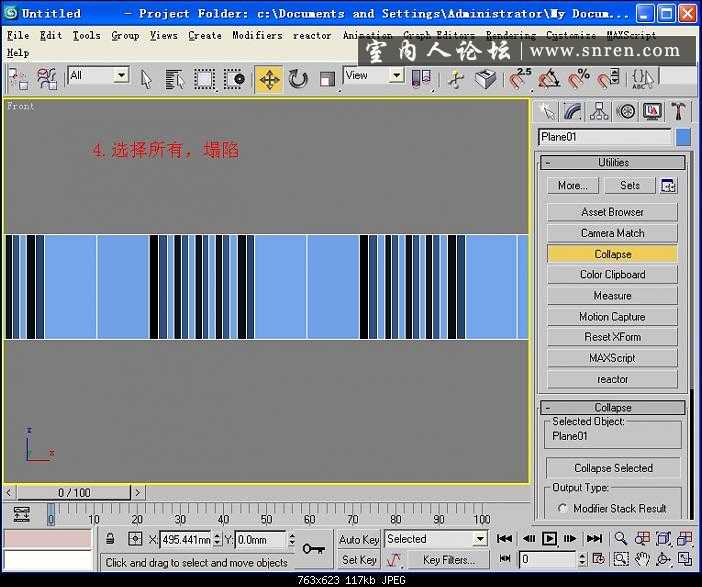702x587 pixels.
Task: Open the File menu
Action: [18, 35]
